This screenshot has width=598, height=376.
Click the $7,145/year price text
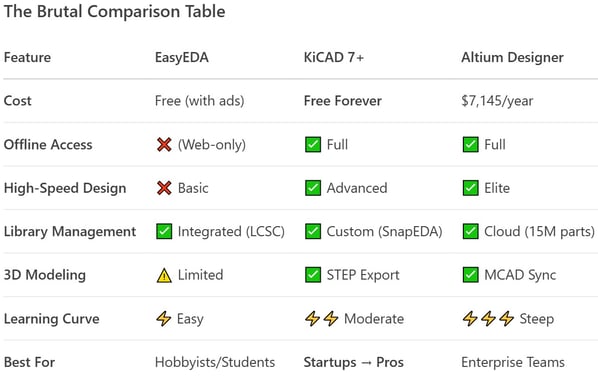pos(497,101)
